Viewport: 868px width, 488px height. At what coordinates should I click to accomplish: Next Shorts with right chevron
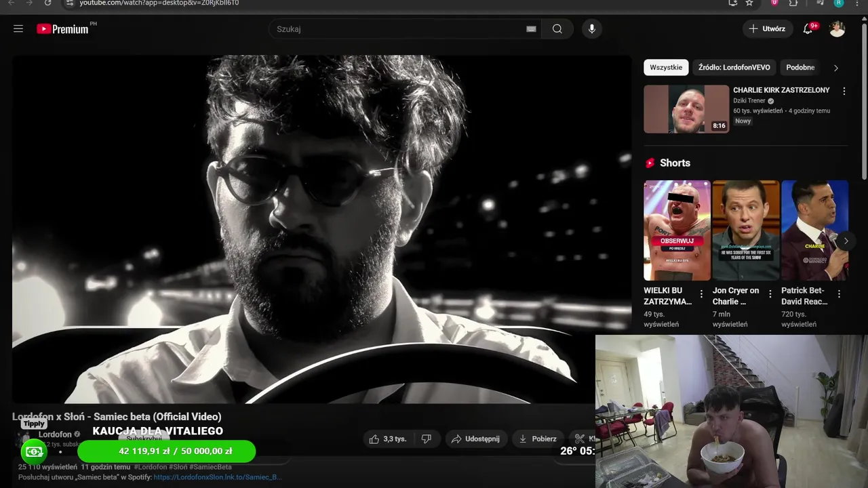tap(845, 241)
